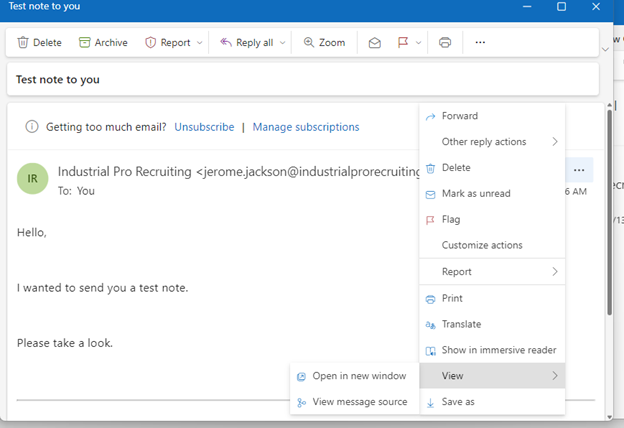Choose Save as in the context menu

492,402
